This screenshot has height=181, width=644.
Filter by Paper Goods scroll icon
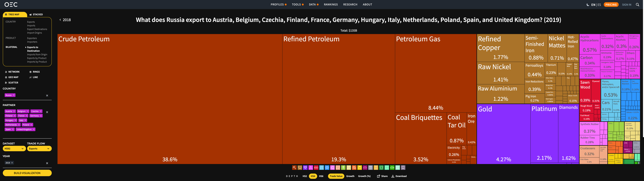[x=349, y=168]
